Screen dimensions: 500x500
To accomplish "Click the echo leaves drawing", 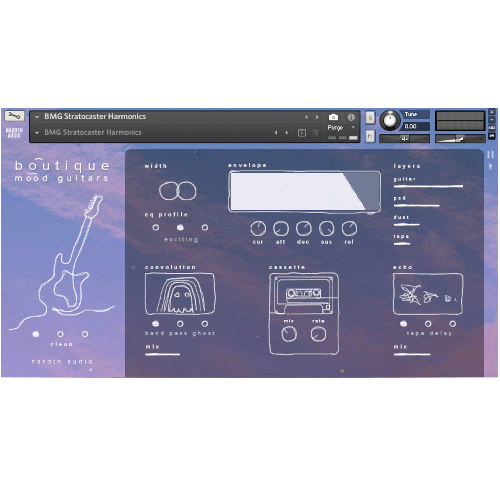I will [428, 294].
